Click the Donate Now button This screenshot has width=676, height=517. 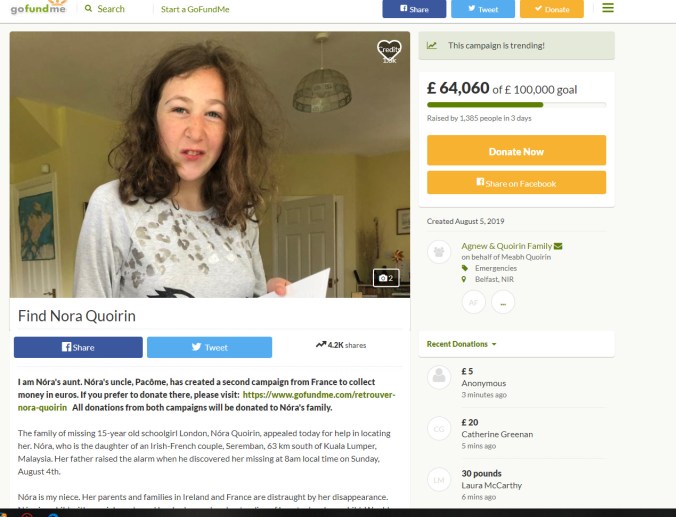[516, 150]
